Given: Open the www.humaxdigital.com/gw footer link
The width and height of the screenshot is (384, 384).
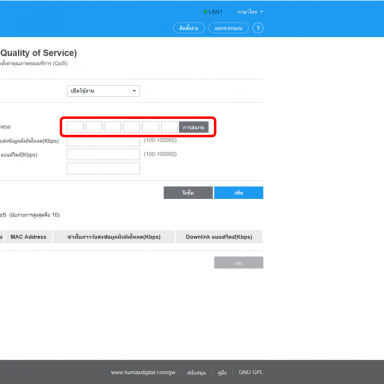Looking at the screenshot, I should (x=143, y=372).
